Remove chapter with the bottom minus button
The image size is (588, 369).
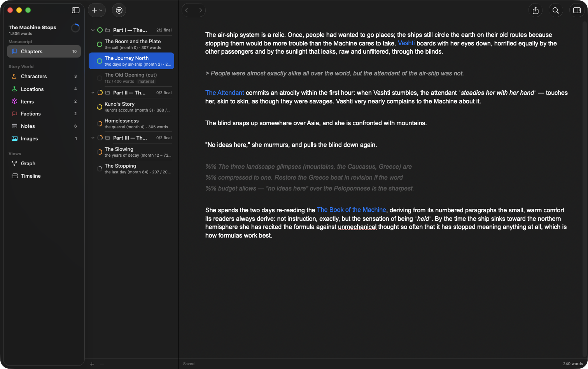[102, 364]
